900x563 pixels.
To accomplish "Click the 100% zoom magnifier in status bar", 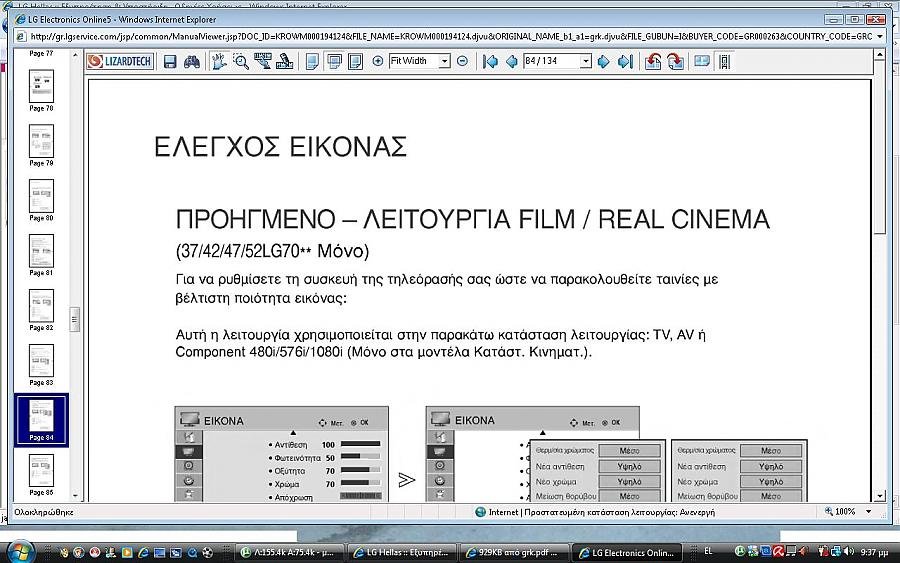I will 829,511.
